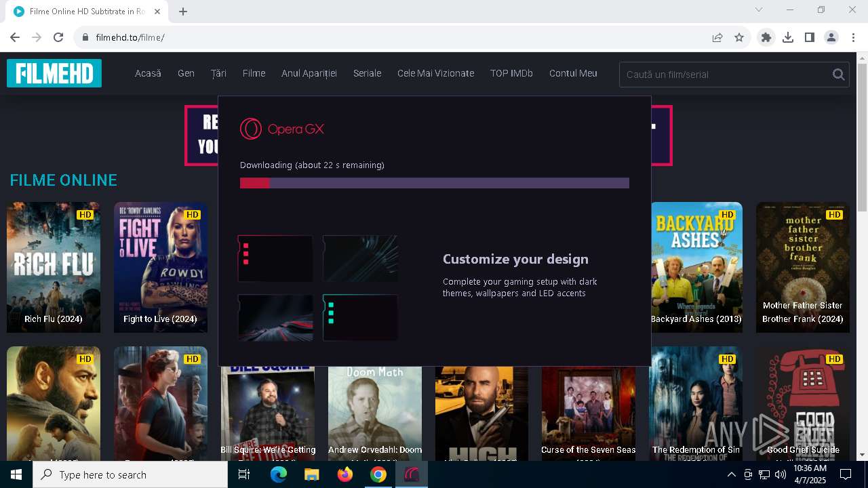868x488 pixels.
Task: Reload the current page
Action: [x=58, y=37]
